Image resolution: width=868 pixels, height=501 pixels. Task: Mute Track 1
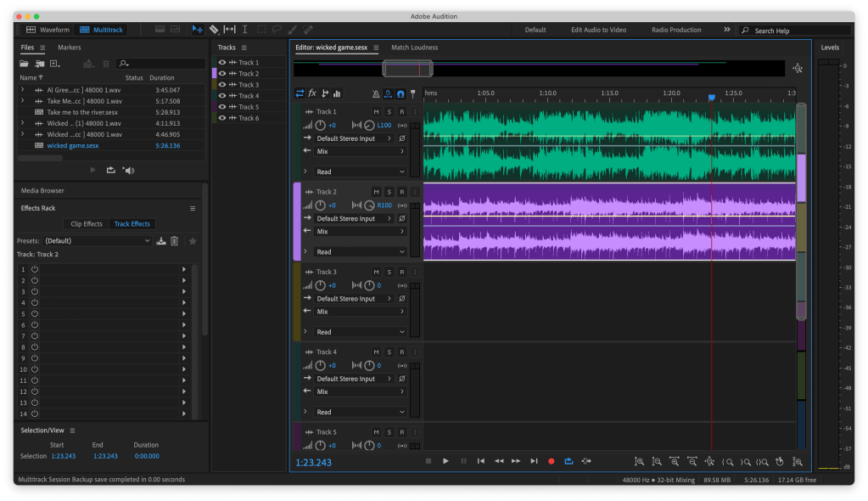click(376, 112)
